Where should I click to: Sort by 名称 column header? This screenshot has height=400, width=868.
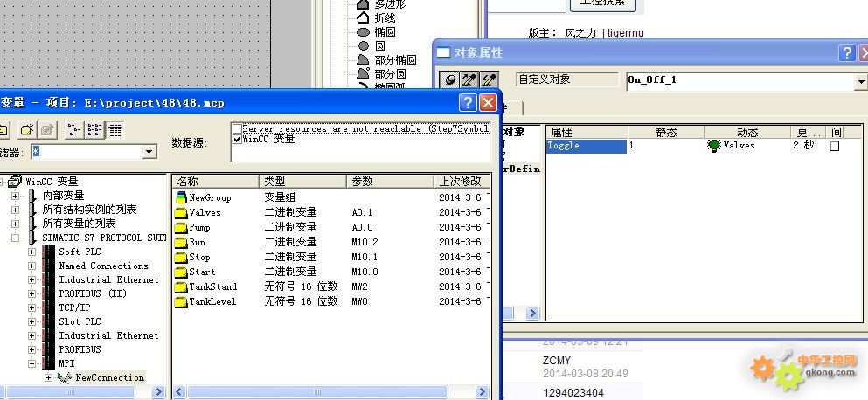(215, 181)
